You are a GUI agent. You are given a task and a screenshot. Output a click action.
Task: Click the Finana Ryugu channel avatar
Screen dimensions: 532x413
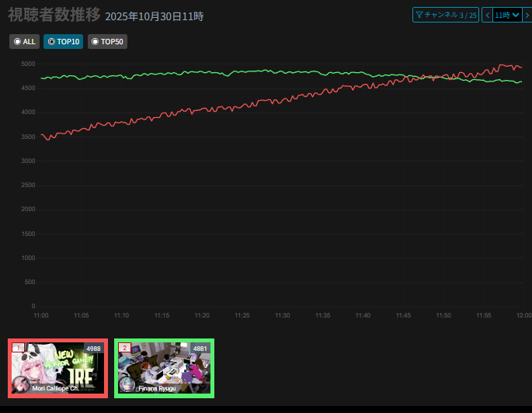(x=127, y=385)
